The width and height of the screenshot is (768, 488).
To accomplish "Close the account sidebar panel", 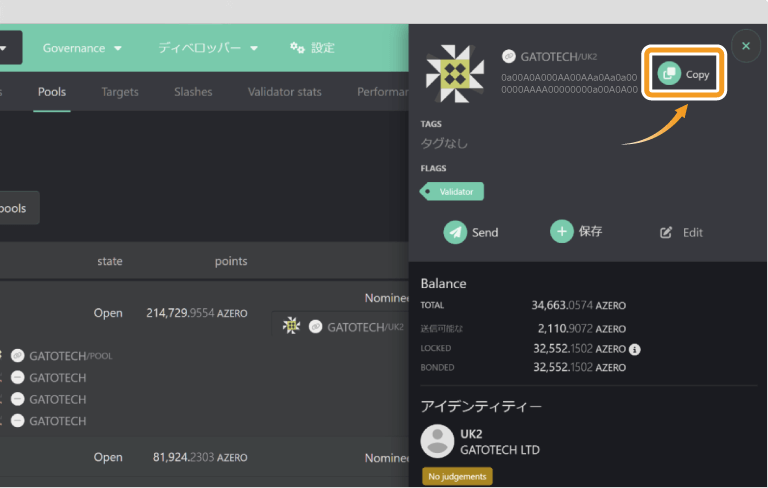I will (745, 46).
